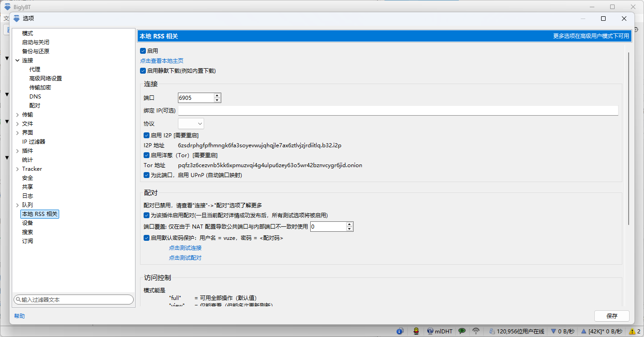Image resolution: width=644 pixels, height=337 pixels.
Task: Select 订阅 in options tree
Action: point(28,241)
